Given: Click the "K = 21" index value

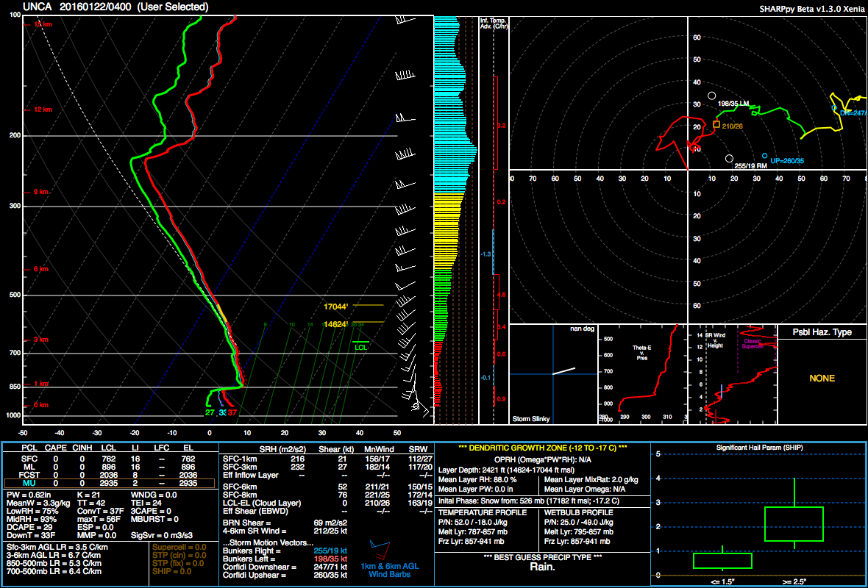Looking at the screenshot, I should (x=89, y=495).
